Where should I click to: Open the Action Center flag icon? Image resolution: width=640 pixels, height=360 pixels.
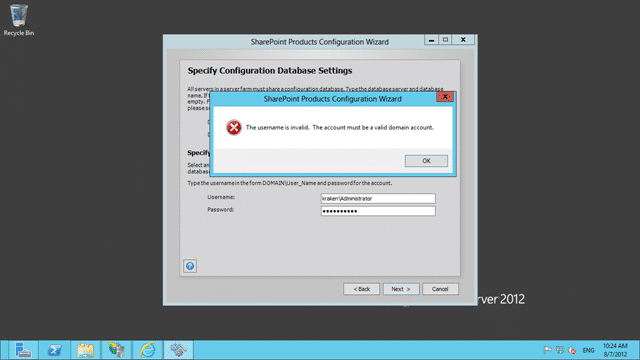547,350
